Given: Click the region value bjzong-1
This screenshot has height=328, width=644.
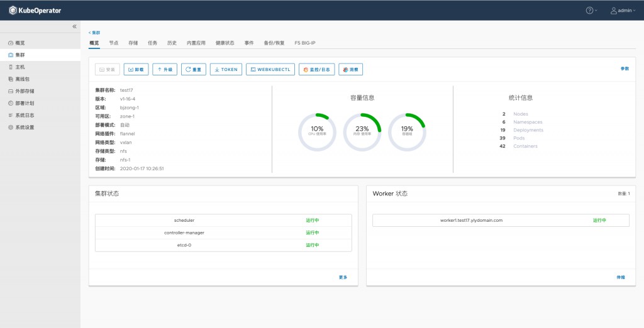Looking at the screenshot, I should pyautogui.click(x=130, y=107).
